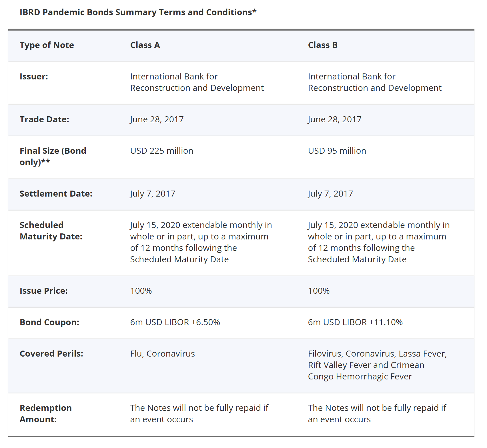Click the 'Class A' column header

145,45
